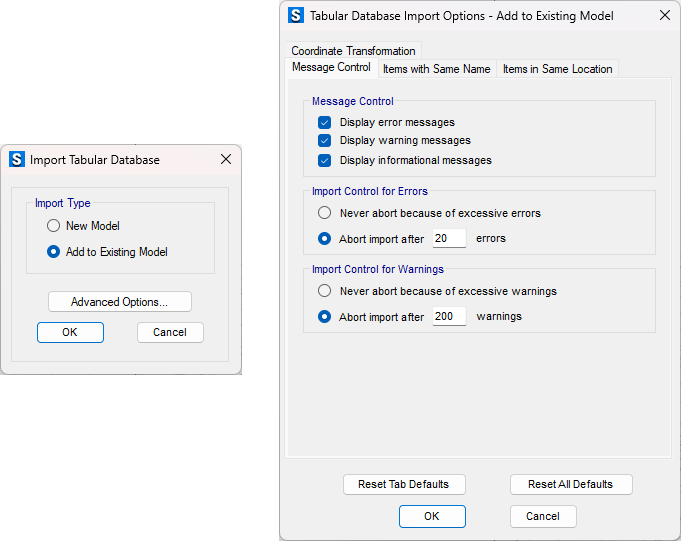The width and height of the screenshot is (681, 541).
Task: Click Reset All Defaults button
Action: pos(571,484)
